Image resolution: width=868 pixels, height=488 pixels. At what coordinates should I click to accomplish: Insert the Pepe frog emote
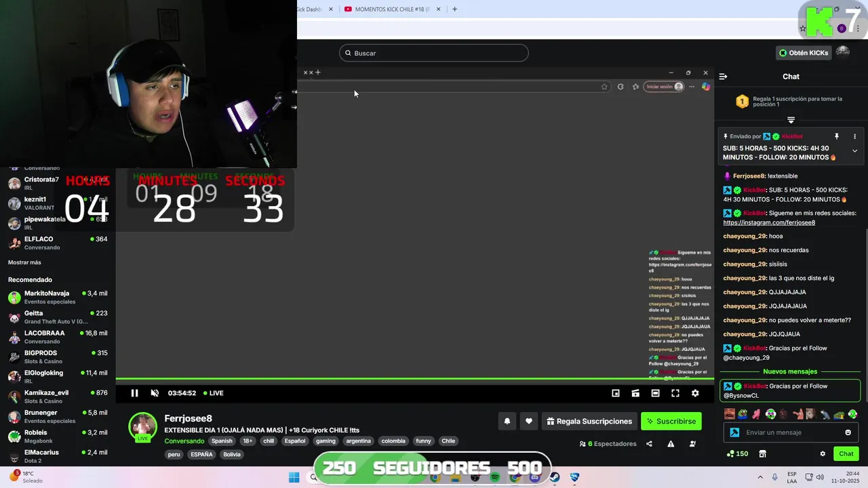pyautogui.click(x=743, y=414)
